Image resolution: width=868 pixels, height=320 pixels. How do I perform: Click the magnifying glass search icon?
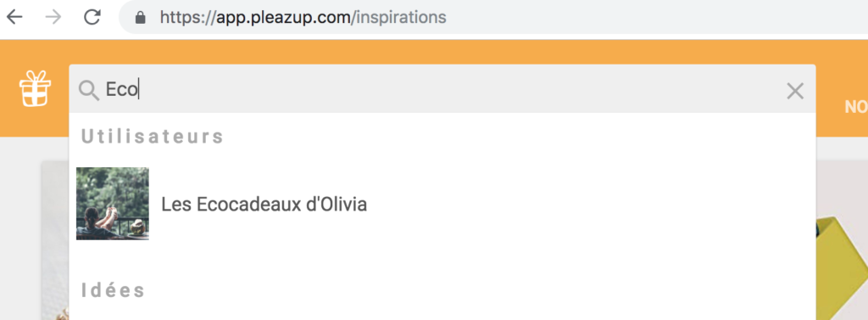tap(88, 90)
